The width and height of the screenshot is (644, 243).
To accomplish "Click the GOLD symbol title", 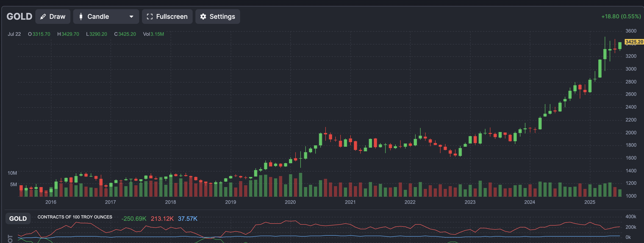I will pyautogui.click(x=19, y=17).
